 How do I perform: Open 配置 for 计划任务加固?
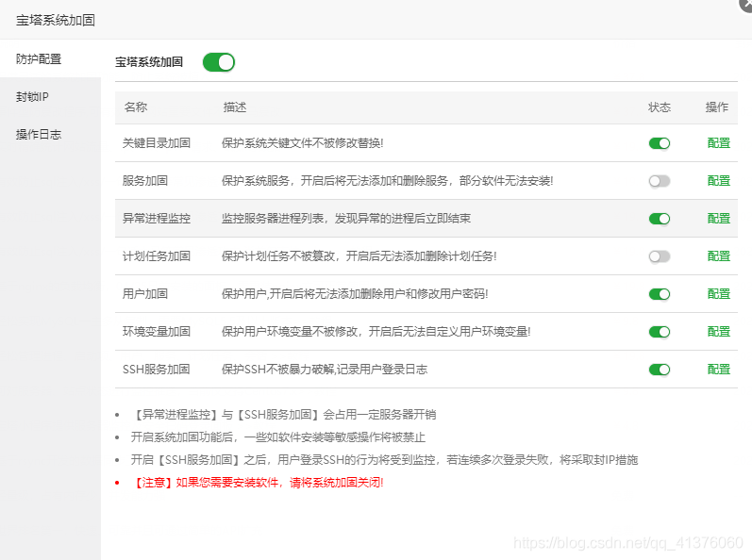[718, 256]
